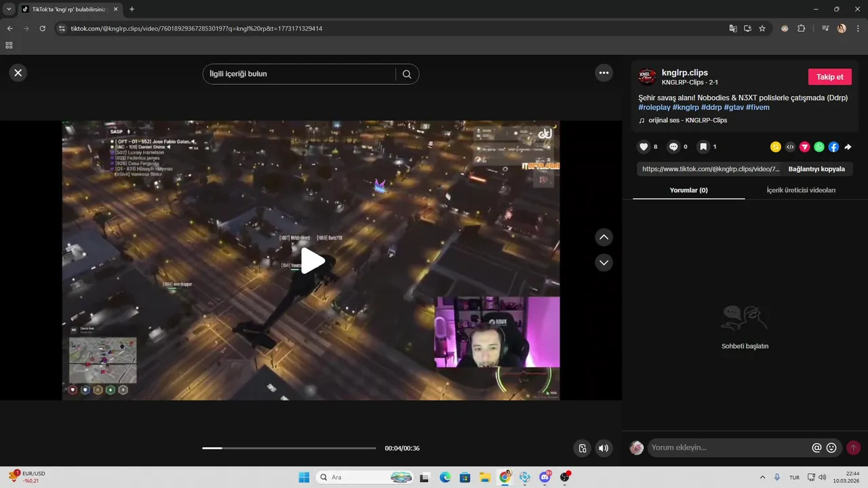Open comments via speech bubble icon
The image size is (868, 488).
point(673,146)
